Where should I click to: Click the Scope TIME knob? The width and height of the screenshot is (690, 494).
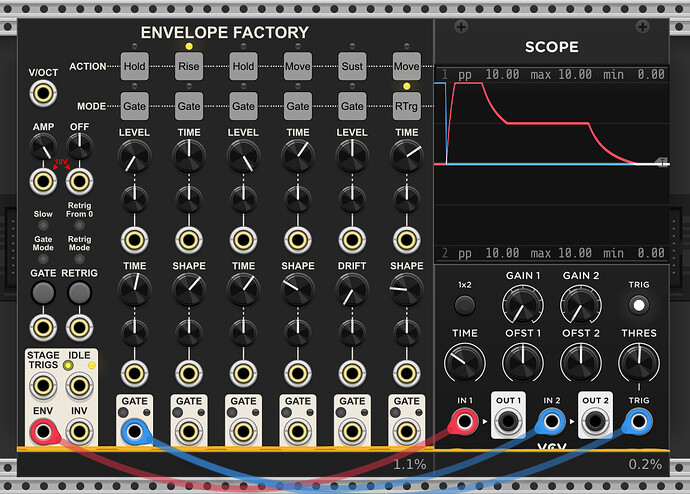tap(465, 363)
